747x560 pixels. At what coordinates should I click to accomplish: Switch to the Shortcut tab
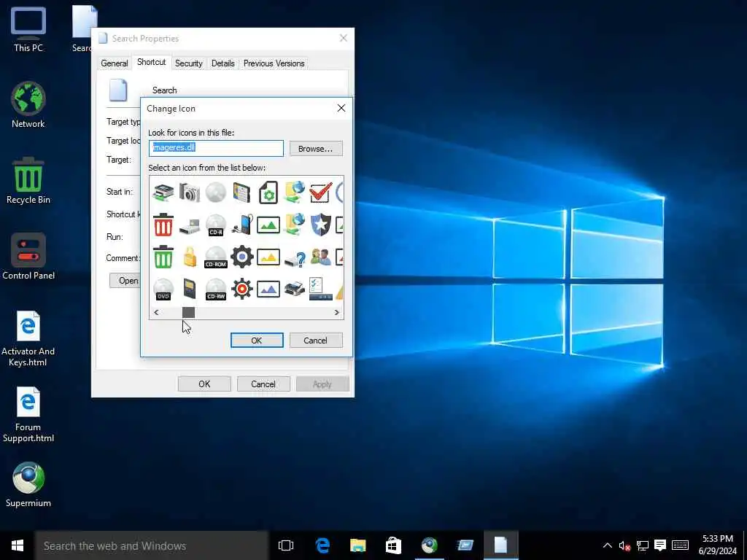152,63
